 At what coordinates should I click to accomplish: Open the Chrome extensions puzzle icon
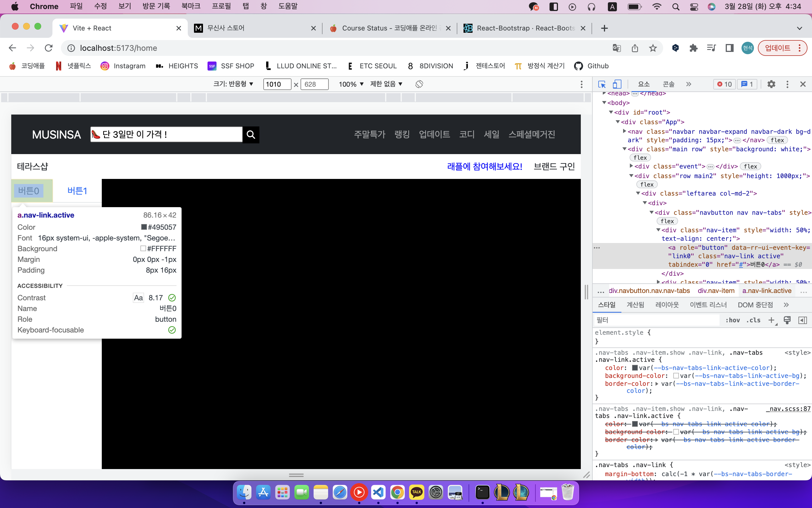point(693,48)
